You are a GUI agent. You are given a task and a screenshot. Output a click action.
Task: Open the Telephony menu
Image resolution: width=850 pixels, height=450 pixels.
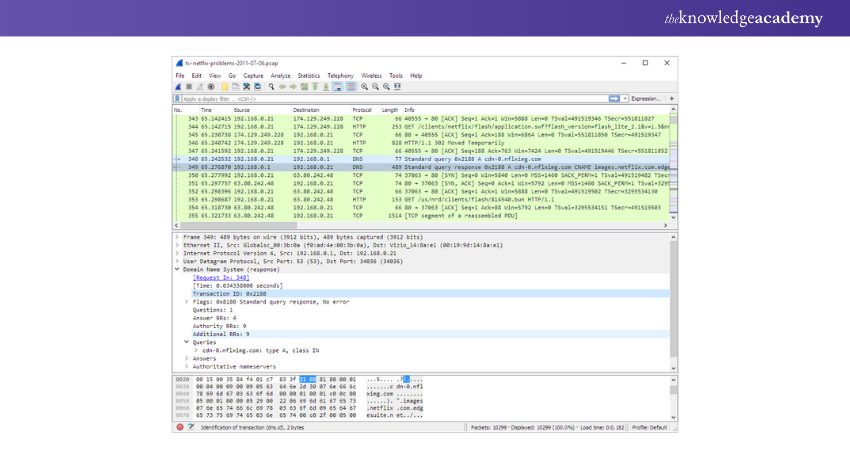340,75
